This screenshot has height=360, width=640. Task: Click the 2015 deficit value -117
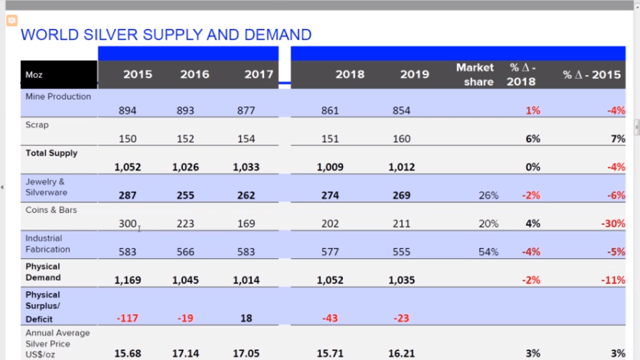(127, 318)
